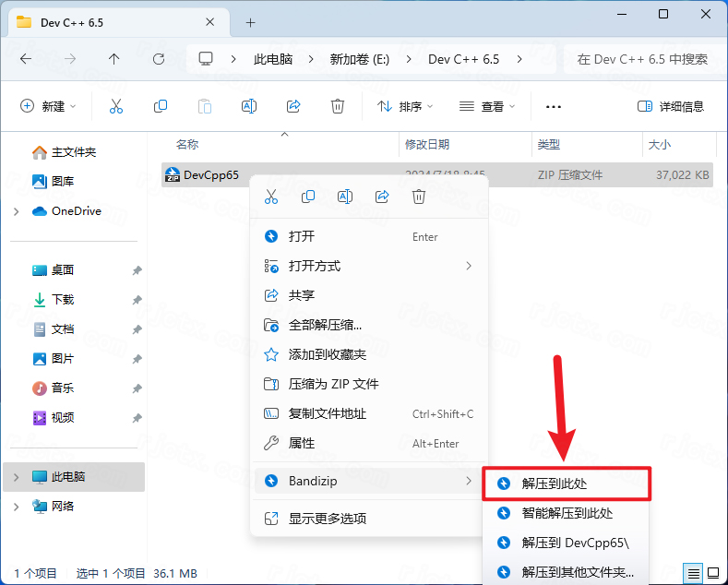The width and height of the screenshot is (728, 585).
Task: Toggle the 详细信息 details pane button
Action: [x=671, y=106]
